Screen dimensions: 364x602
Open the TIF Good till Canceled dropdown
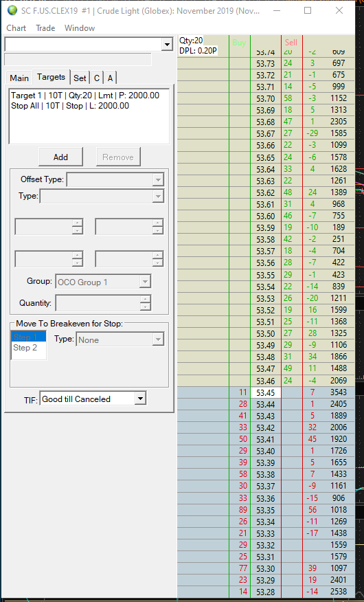point(93,399)
